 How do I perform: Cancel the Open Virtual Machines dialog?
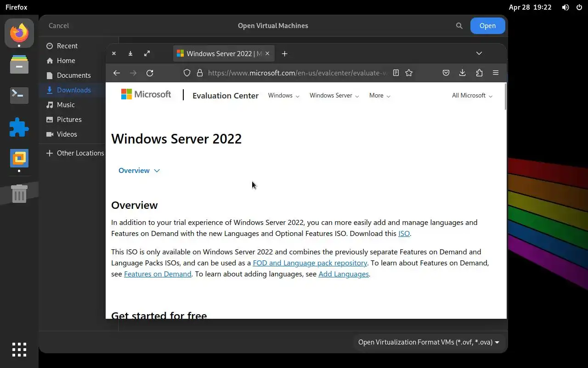pyautogui.click(x=59, y=26)
